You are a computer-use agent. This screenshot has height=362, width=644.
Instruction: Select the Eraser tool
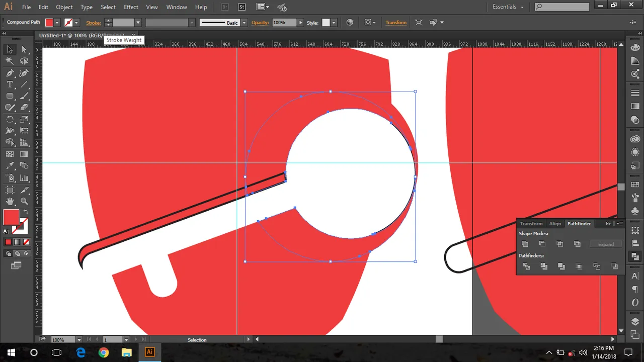[24, 108]
